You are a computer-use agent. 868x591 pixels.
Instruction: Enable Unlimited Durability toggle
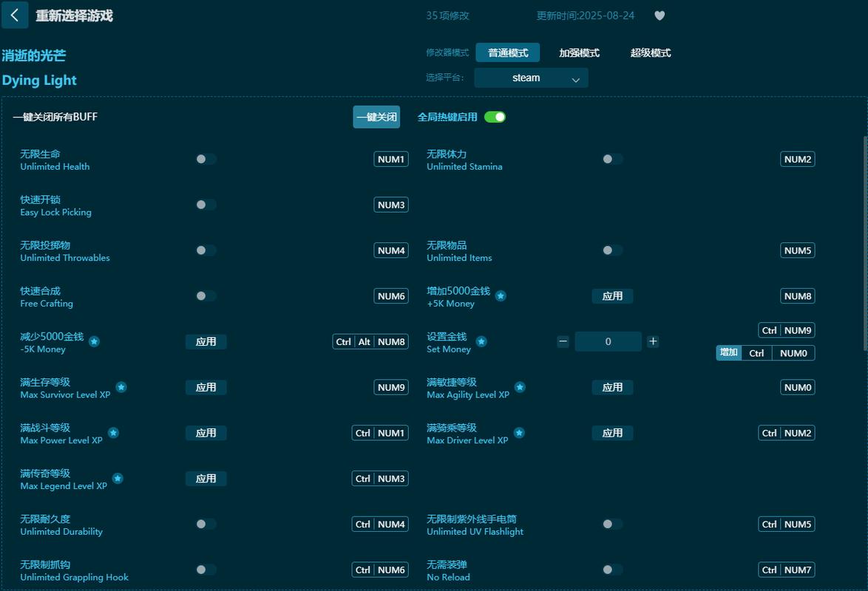206,524
